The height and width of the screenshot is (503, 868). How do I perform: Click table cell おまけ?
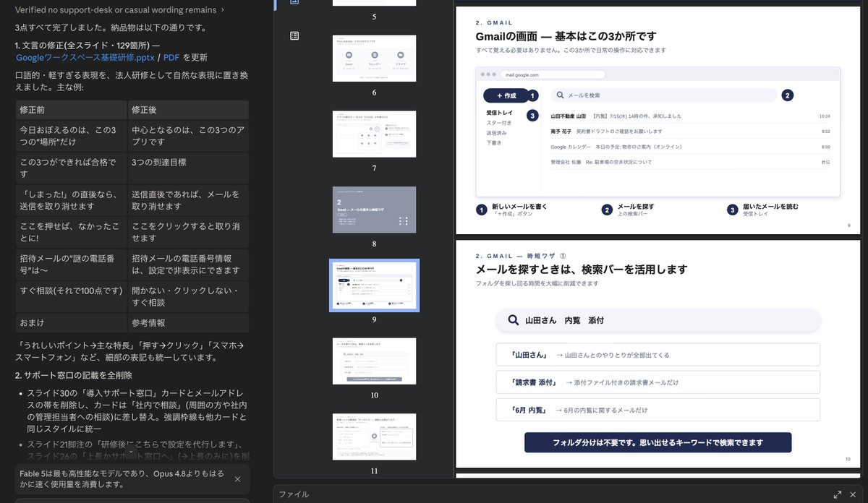tap(72, 322)
